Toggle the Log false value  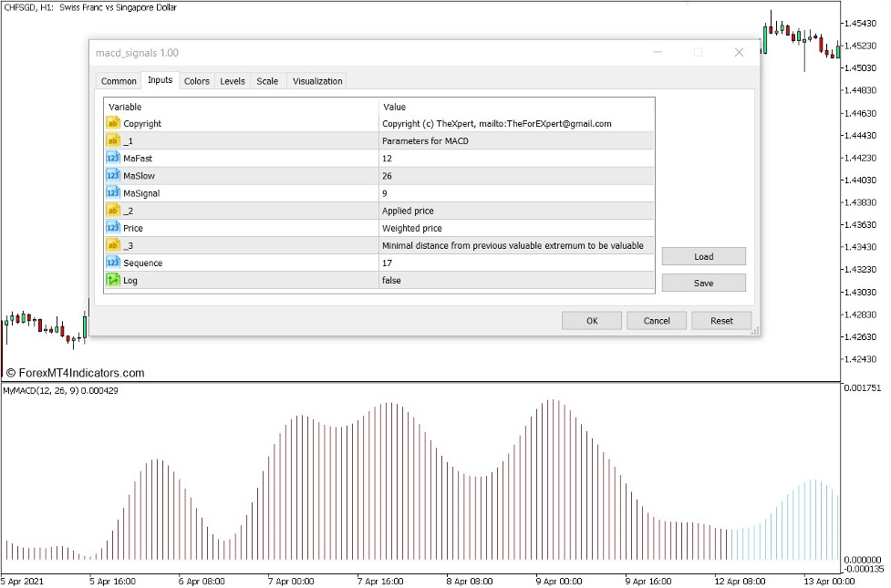pos(516,281)
